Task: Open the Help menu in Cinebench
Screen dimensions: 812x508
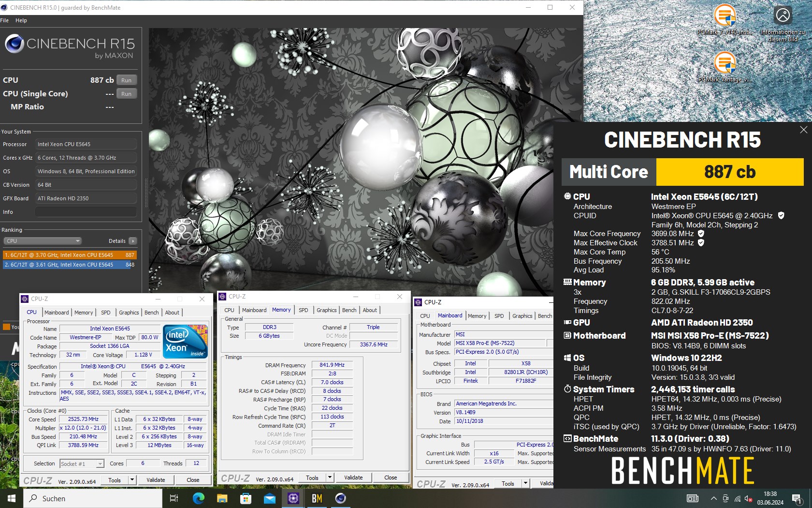Action: (x=21, y=20)
